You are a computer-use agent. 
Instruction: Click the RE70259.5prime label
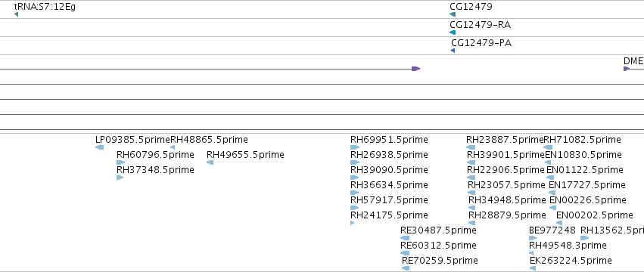tap(440, 261)
